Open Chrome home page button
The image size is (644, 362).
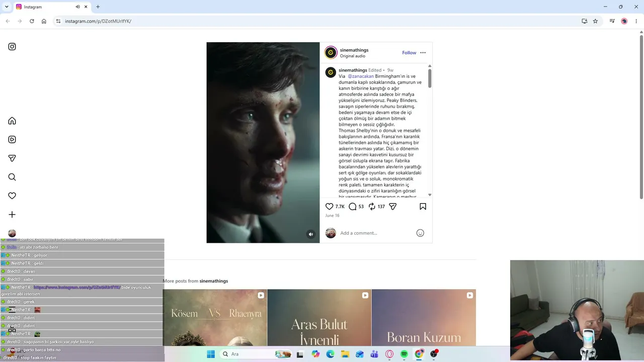[x=44, y=21]
